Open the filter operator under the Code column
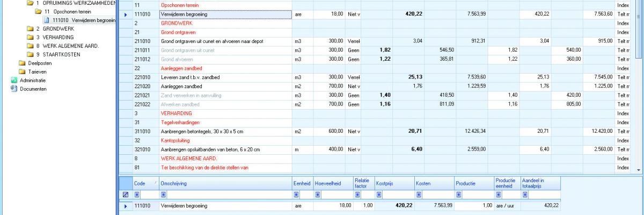 [x=137, y=195]
